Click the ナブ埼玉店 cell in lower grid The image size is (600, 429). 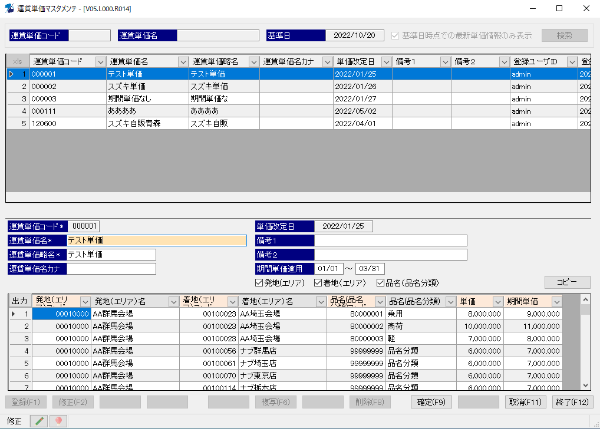pos(283,363)
